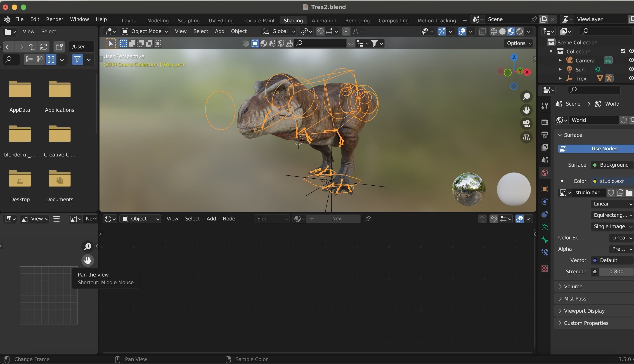Switch to wireframe viewport shading

494,31
